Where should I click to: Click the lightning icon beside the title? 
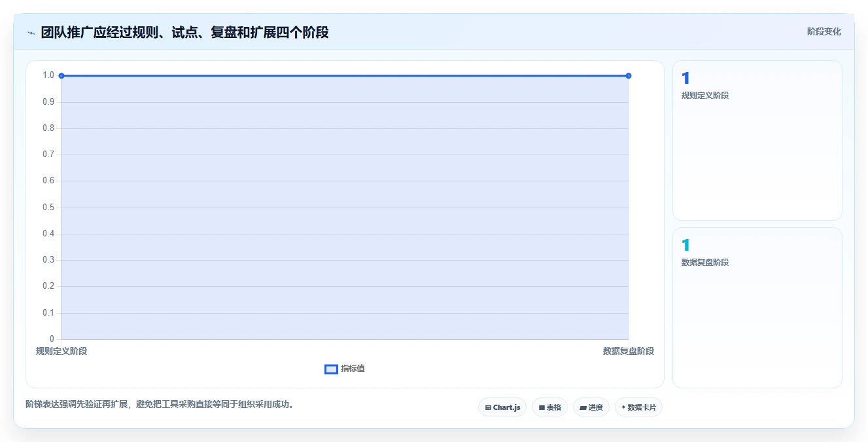pos(31,33)
